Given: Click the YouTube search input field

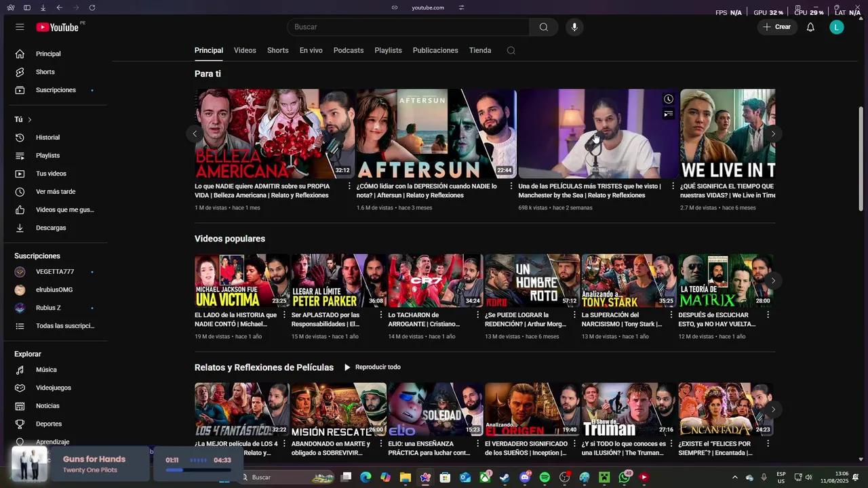Looking at the screenshot, I should (x=408, y=27).
